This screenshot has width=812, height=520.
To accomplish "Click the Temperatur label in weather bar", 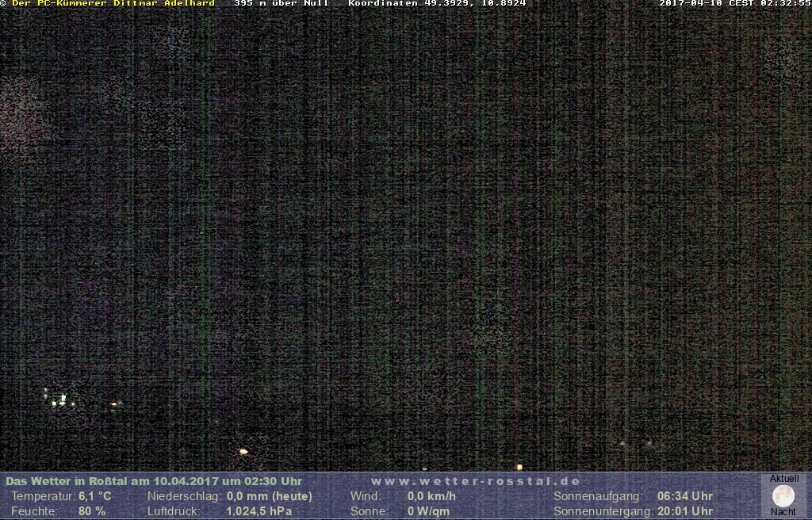I will (42, 496).
